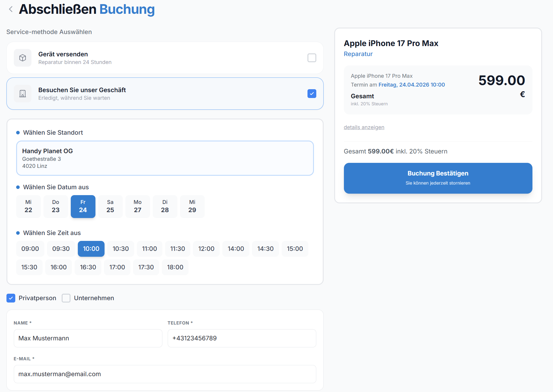The height and width of the screenshot is (392, 553).
Task: Choose date Sa 25
Action: (x=110, y=207)
